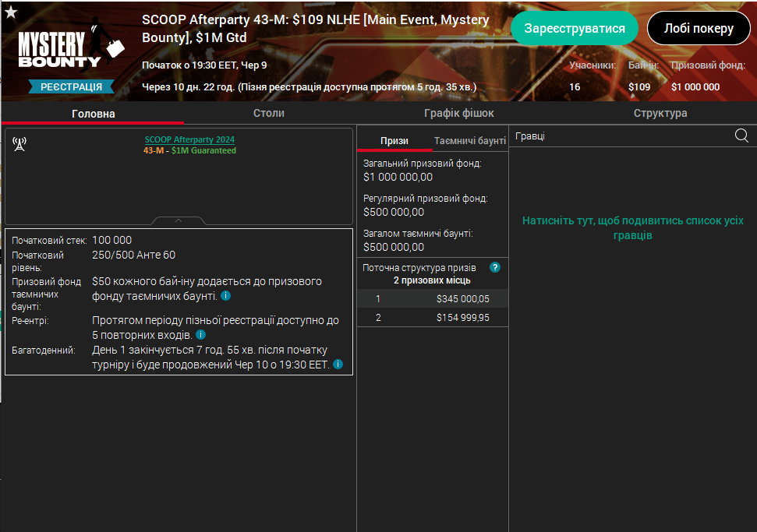Select second prize row $154 999,95
The image size is (757, 532).
(x=433, y=317)
